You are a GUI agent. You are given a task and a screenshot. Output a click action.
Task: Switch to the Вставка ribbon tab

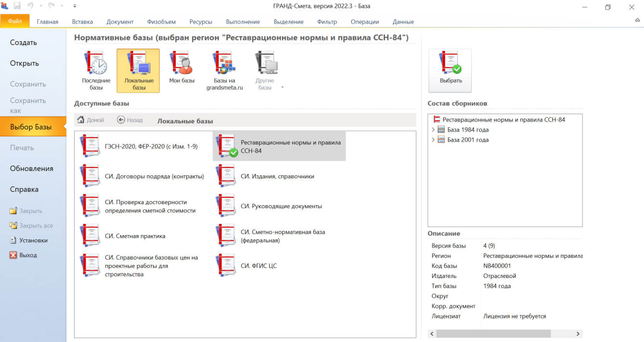click(x=82, y=22)
